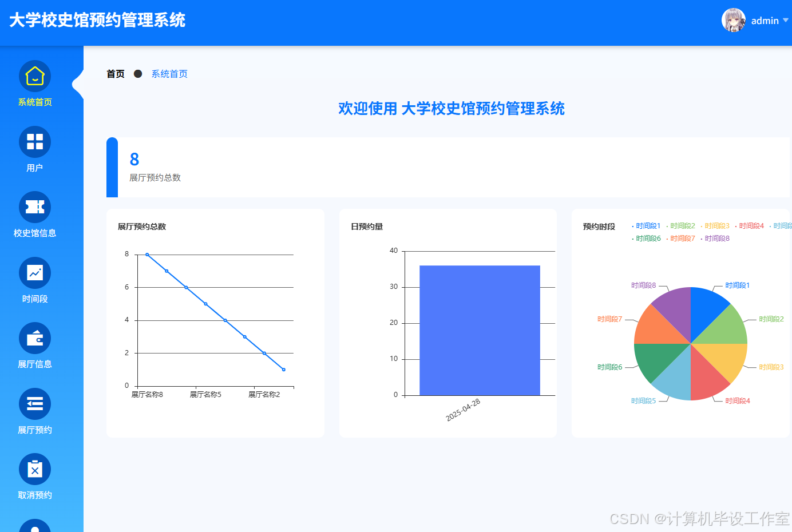Click the 大学校史馆预约管理系统 header title
Image resolution: width=792 pixels, height=532 pixels.
point(97,20)
